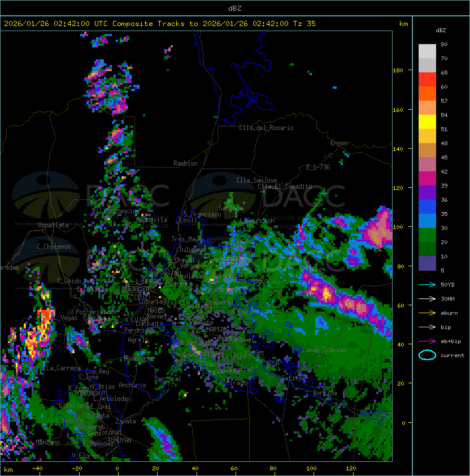
Task: Click the 'Potrerillos' map label
Action: click(94, 312)
